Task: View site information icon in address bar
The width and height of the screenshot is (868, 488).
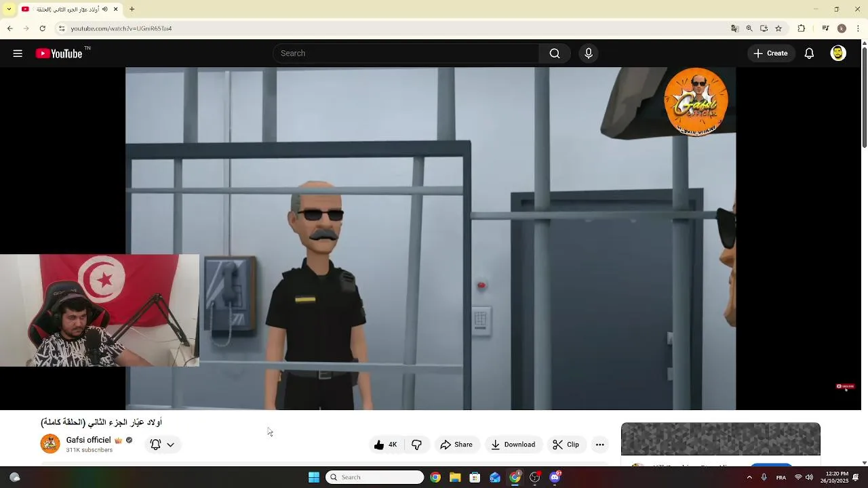Action: (x=62, y=28)
